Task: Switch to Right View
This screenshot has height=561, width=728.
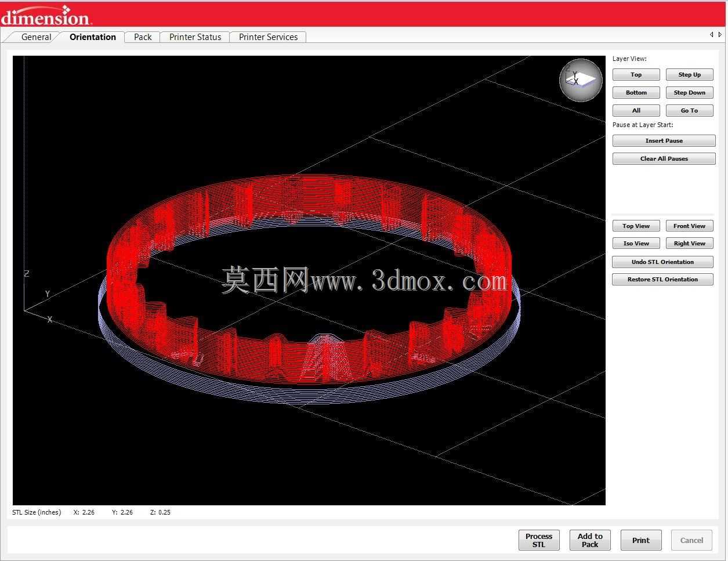Action: [x=689, y=244]
